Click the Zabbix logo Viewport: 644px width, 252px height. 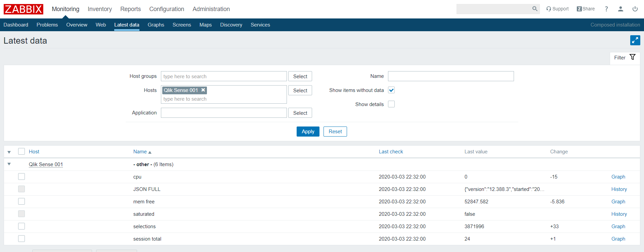tap(23, 9)
